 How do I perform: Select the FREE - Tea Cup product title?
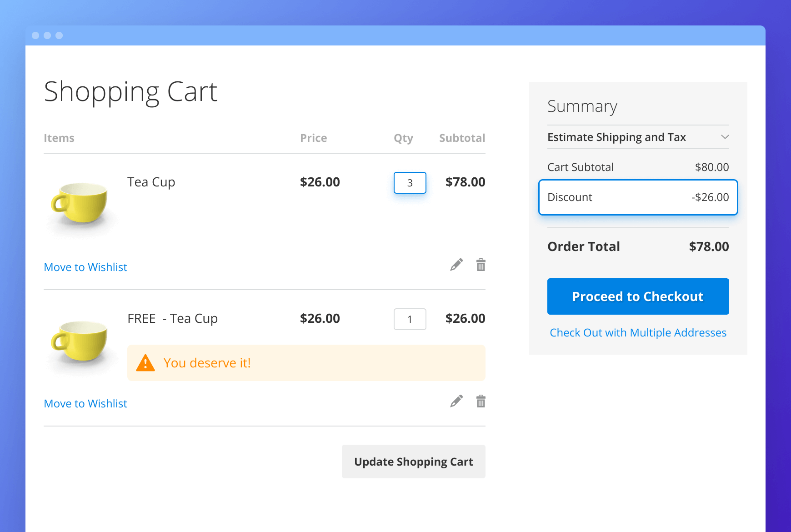pos(172,318)
